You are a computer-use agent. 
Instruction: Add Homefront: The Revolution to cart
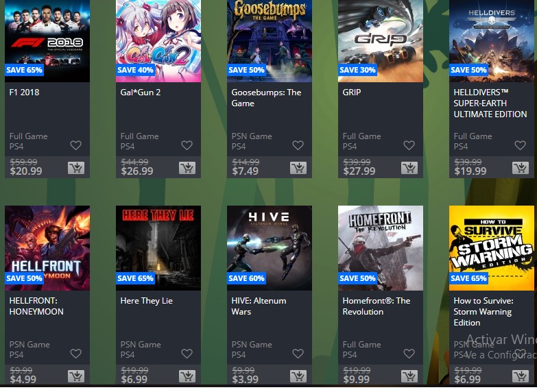pyautogui.click(x=409, y=376)
